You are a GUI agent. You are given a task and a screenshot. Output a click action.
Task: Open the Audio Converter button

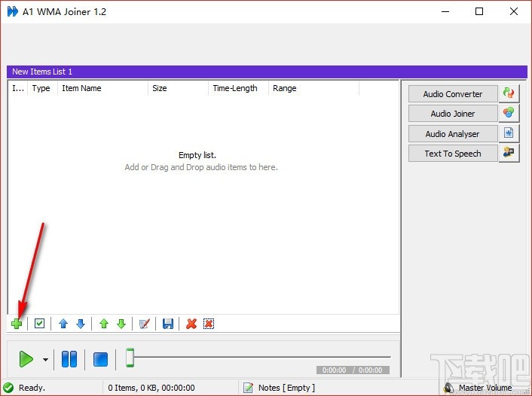[x=453, y=94]
